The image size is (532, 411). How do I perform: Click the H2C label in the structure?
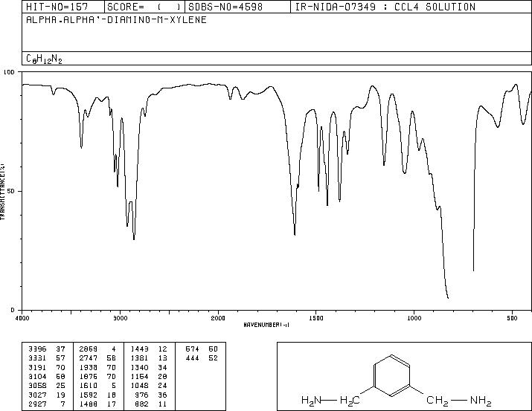(x=349, y=401)
